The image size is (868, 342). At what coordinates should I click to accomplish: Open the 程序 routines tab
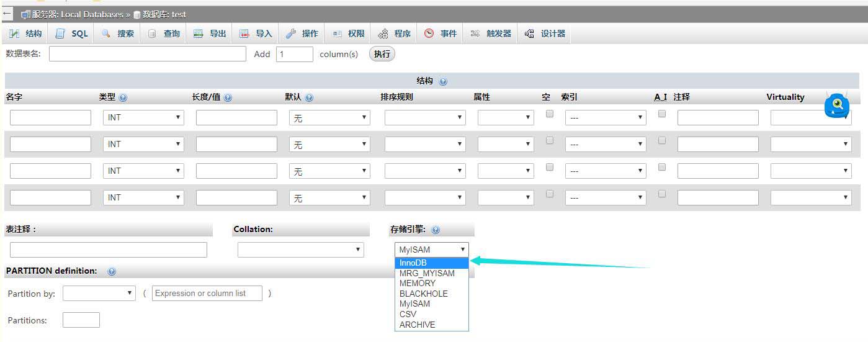[395, 34]
